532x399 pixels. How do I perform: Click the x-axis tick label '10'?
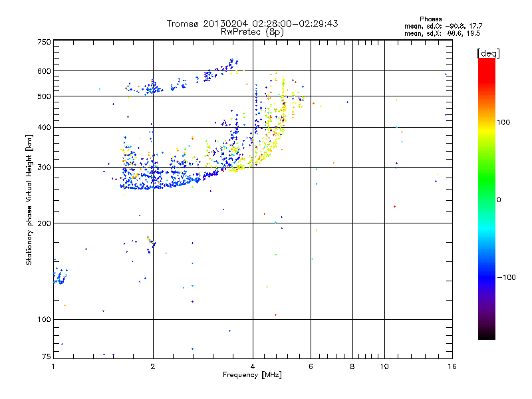[x=384, y=366]
